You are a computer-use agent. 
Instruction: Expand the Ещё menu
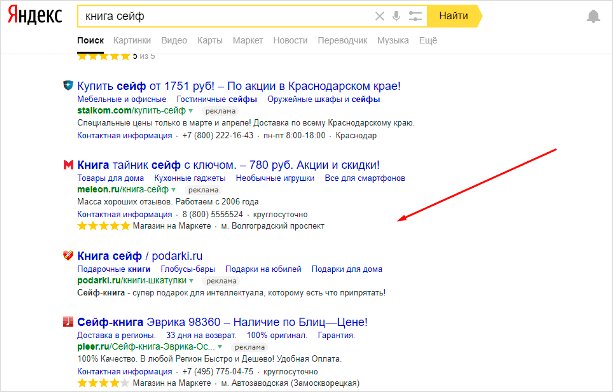(x=428, y=40)
